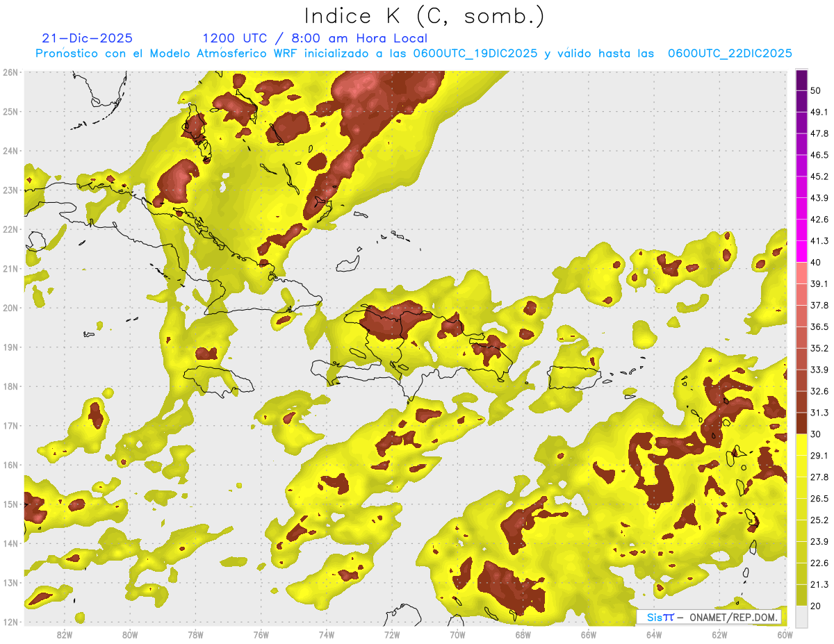Image resolution: width=834 pixels, height=644 pixels.
Task: Click the 13N latitude axis label
Action: coord(10,582)
